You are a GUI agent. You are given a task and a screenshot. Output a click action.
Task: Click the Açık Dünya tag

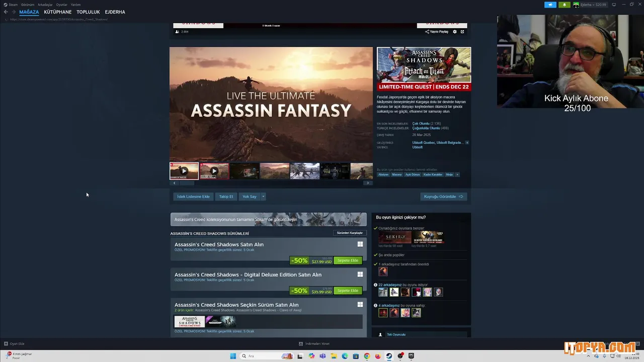tap(413, 174)
